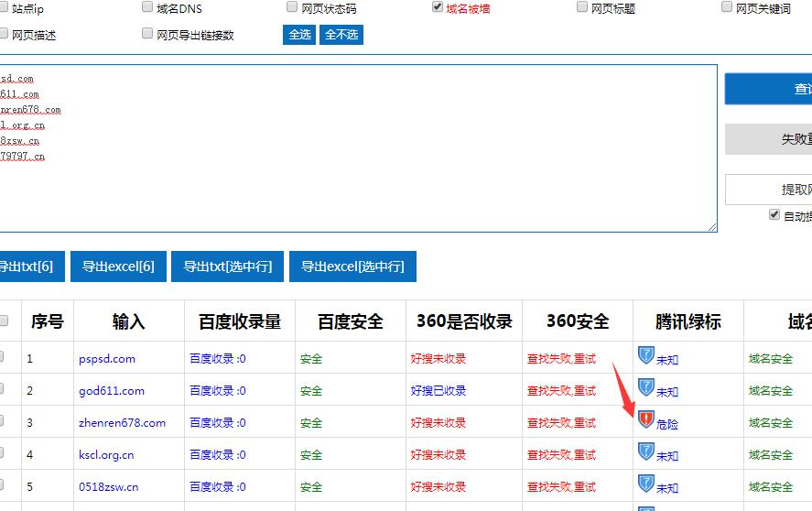Enable the 网页导出链接数 checkbox
812x511 pixels.
[x=148, y=34]
